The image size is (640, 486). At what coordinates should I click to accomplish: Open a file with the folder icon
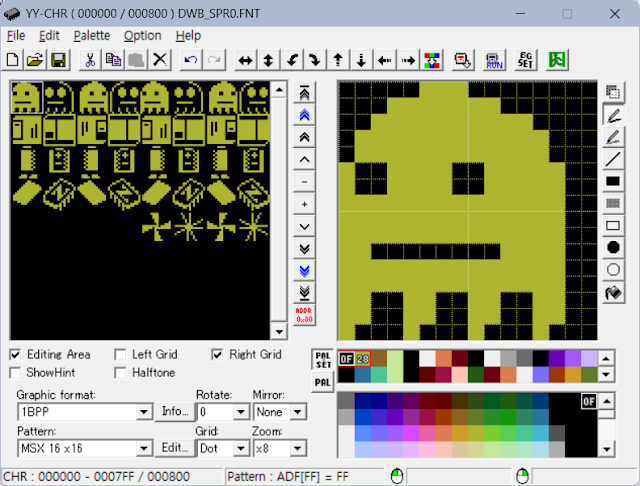[x=35, y=60]
